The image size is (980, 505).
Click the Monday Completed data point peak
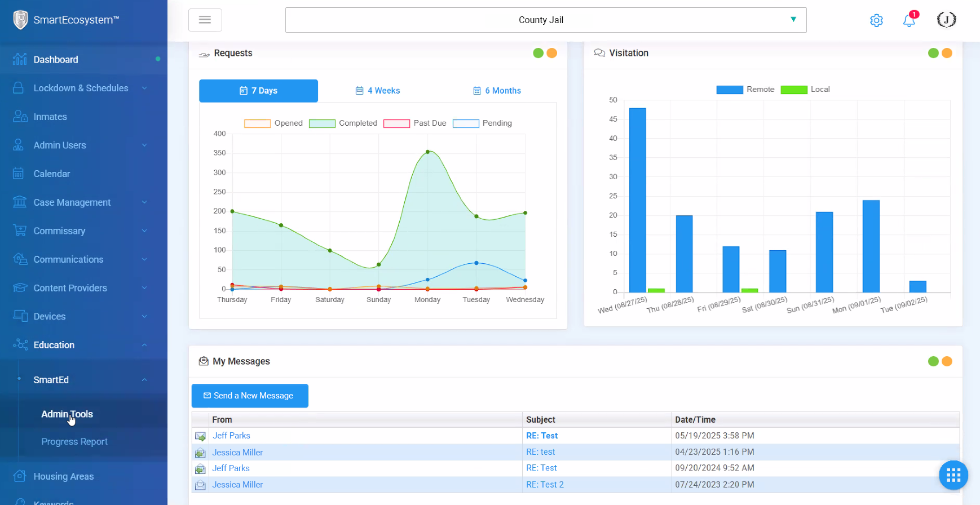(x=427, y=152)
